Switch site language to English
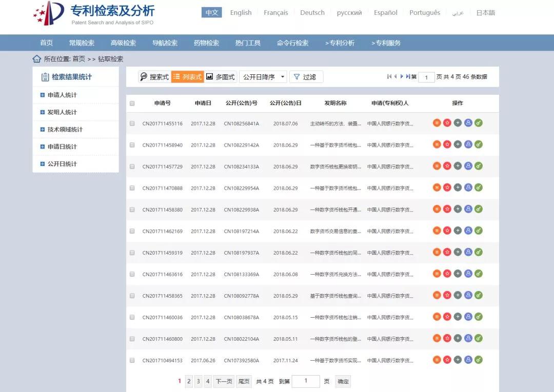This screenshot has width=554, height=392. pos(241,12)
